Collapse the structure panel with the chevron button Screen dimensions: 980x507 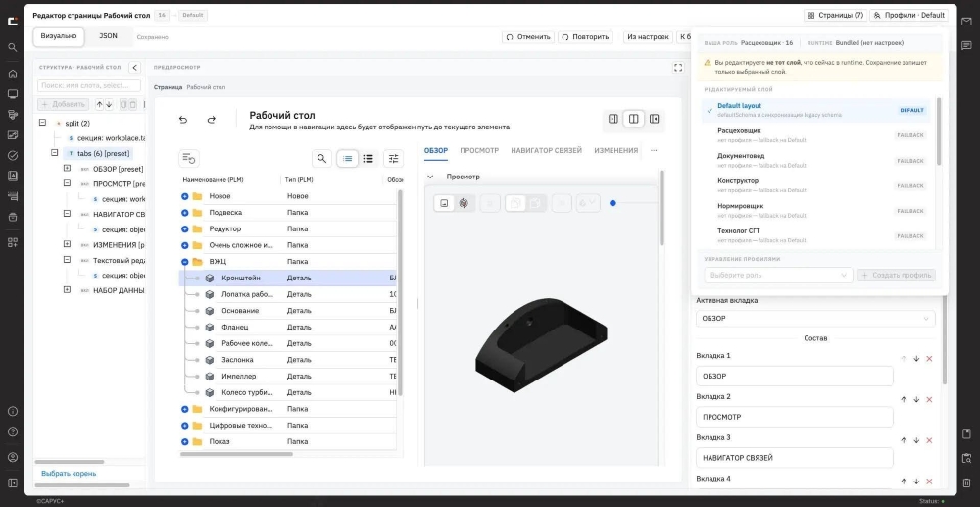click(135, 68)
